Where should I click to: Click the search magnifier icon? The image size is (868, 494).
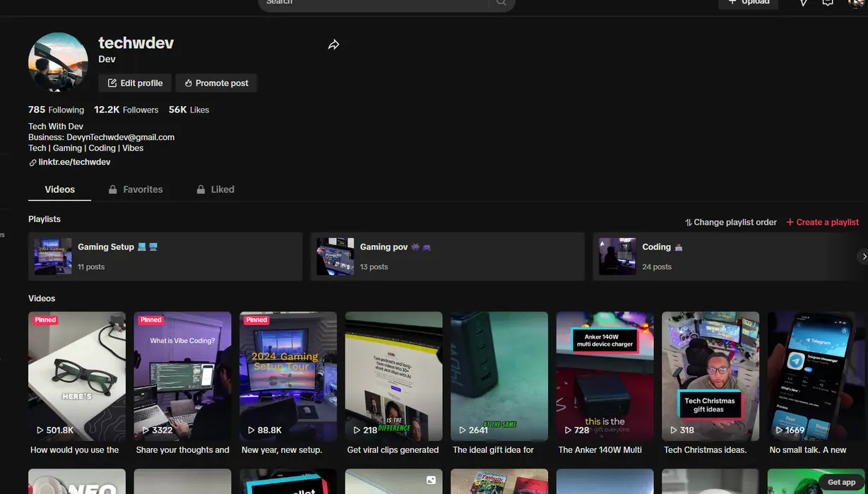pos(501,3)
